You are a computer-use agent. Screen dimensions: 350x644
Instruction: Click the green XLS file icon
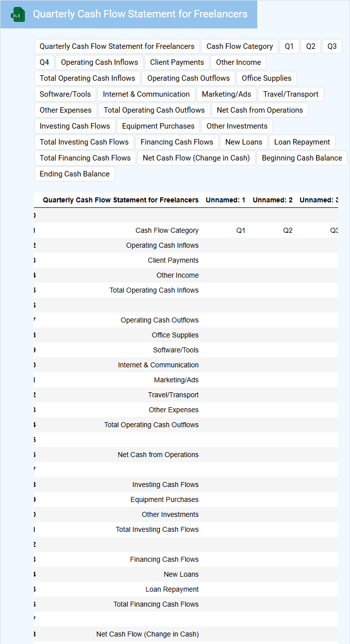click(17, 14)
